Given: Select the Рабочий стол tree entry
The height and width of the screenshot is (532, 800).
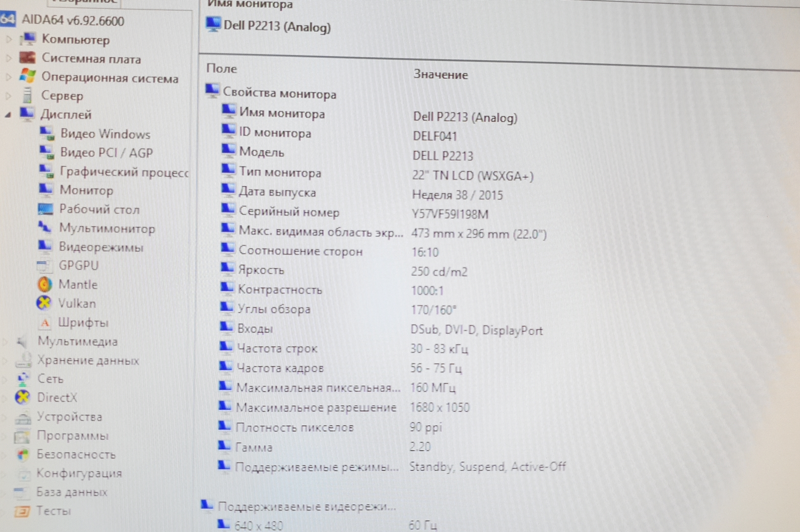Looking at the screenshot, I should [100, 209].
